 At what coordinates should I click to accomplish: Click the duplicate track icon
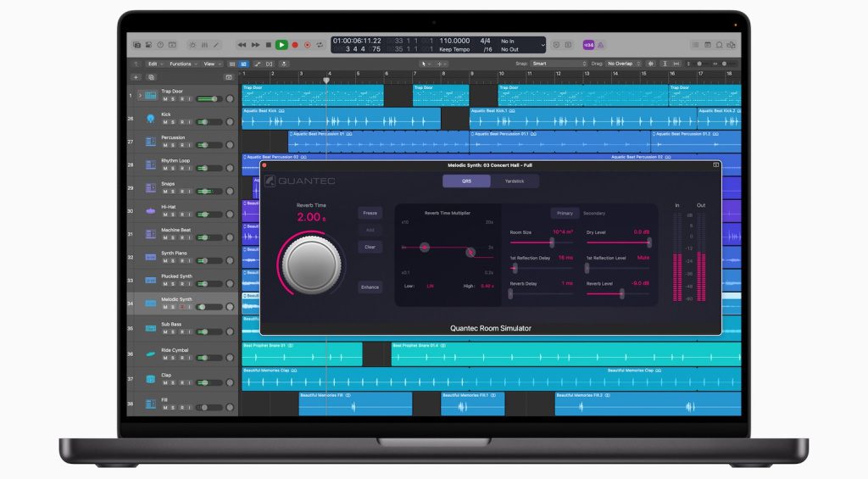pyautogui.click(x=151, y=77)
